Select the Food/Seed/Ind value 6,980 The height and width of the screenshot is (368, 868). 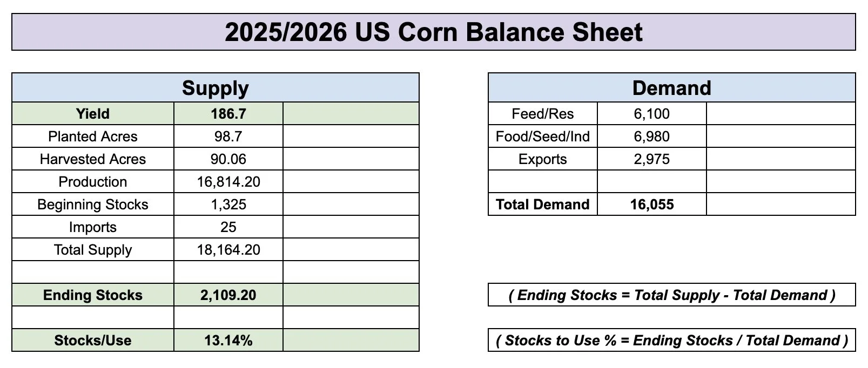(652, 137)
